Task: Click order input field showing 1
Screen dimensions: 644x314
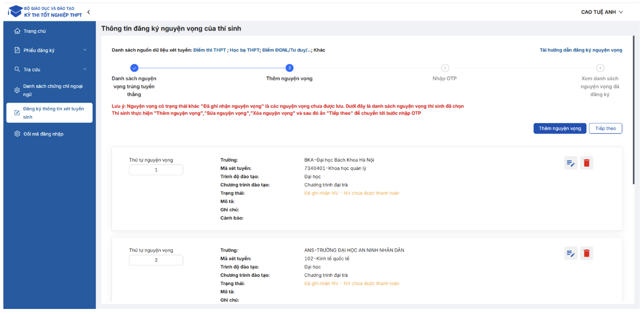Action: pos(156,170)
